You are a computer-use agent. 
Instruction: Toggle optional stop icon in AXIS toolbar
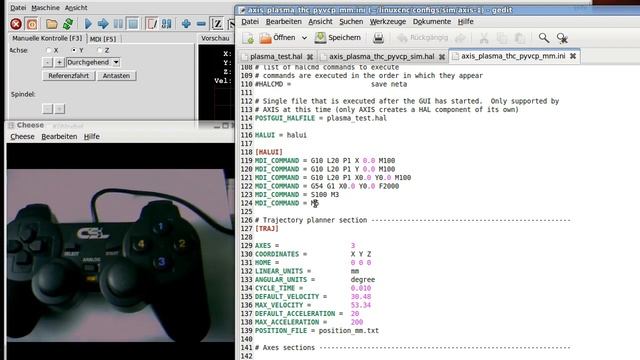(x=167, y=24)
